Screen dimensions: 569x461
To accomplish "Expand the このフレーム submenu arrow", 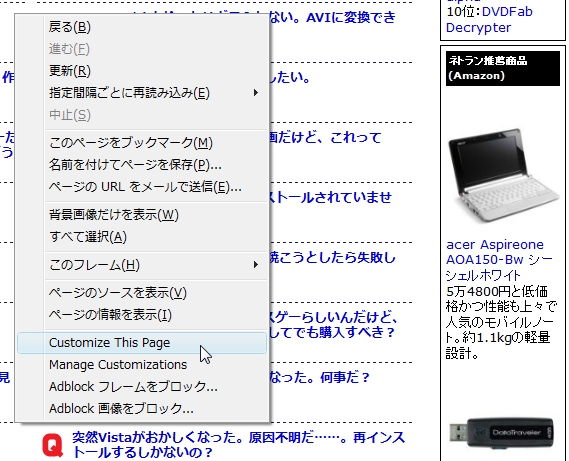I will (x=256, y=265).
